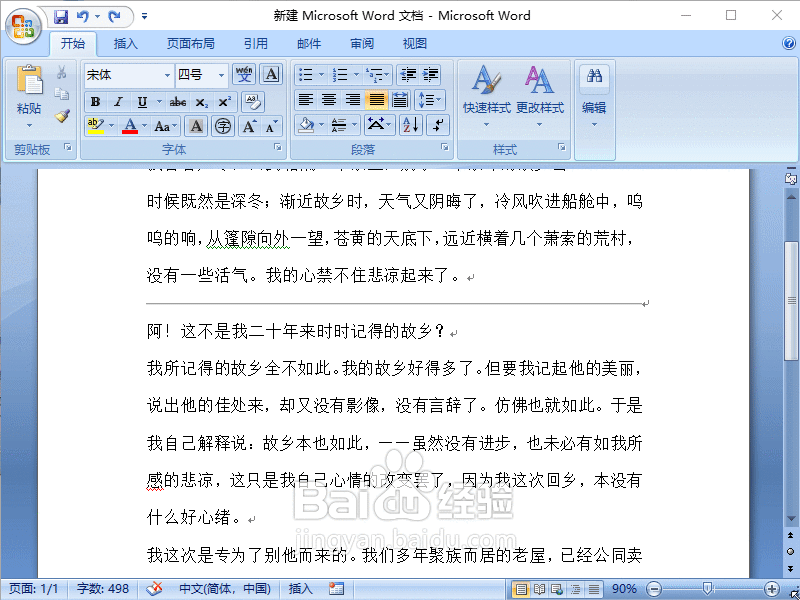Open Word help question mark
The image size is (800, 600).
[789, 43]
